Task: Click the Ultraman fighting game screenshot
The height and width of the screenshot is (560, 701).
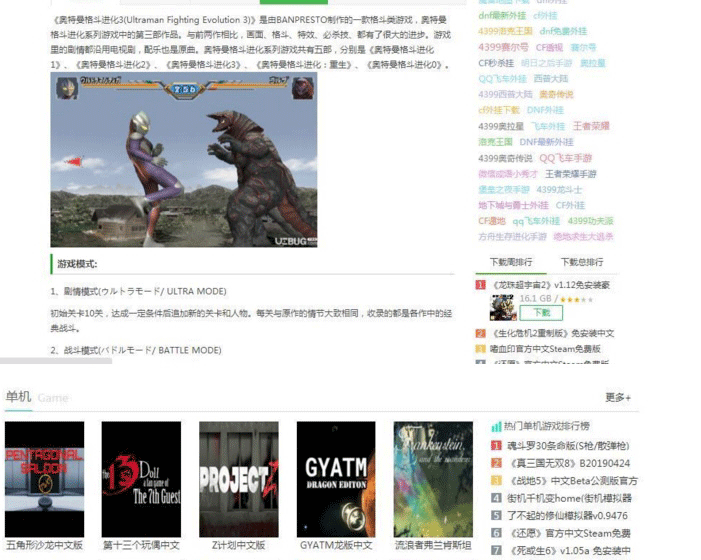Action: coord(184,160)
